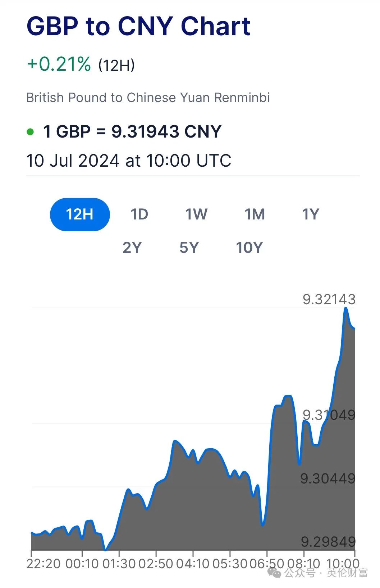The width and height of the screenshot is (380, 588).
Task: Select the 1M chart range
Action: click(x=255, y=214)
